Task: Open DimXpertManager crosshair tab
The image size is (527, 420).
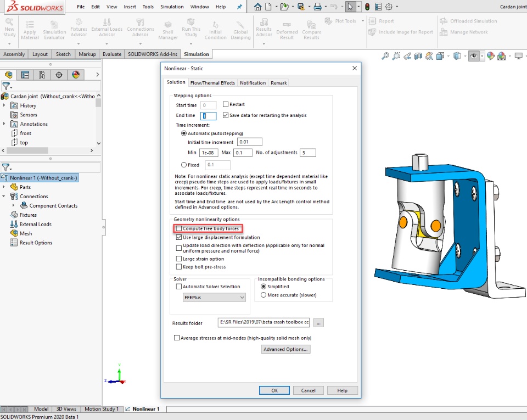Action: click(59, 75)
